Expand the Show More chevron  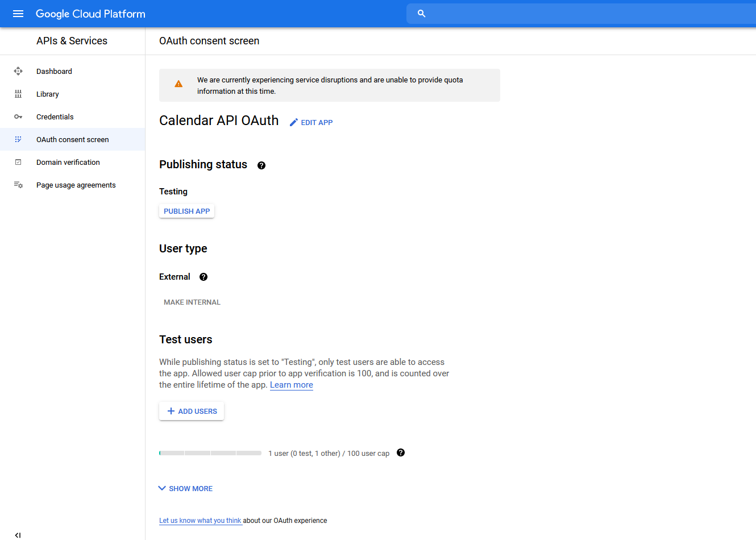click(x=162, y=488)
